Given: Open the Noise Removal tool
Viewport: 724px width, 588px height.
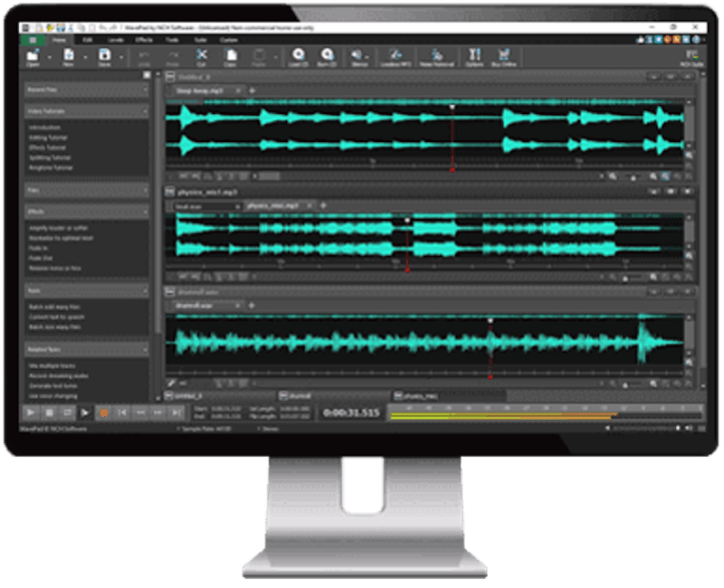Looking at the screenshot, I should (x=437, y=57).
